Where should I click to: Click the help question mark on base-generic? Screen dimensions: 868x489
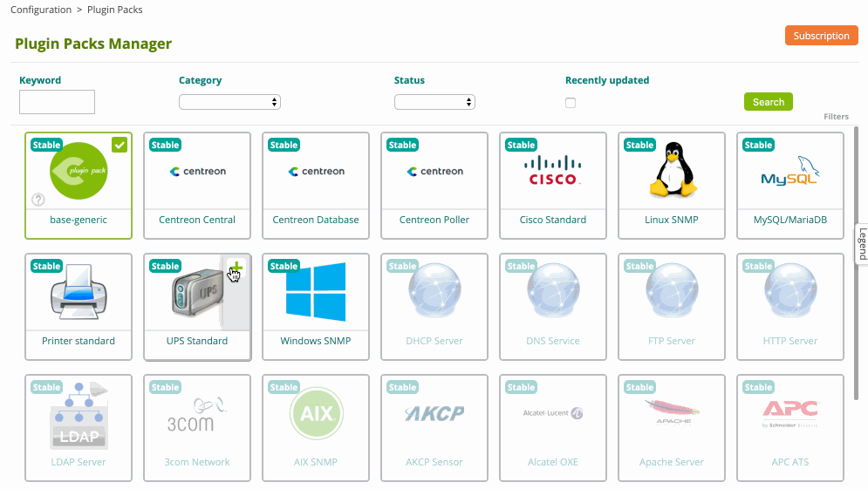click(x=38, y=200)
